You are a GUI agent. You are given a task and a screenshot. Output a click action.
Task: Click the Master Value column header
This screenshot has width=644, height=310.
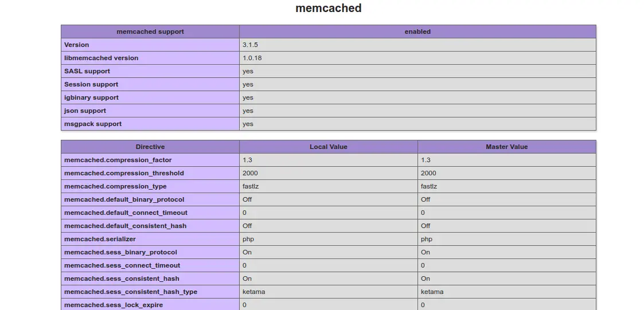point(507,147)
